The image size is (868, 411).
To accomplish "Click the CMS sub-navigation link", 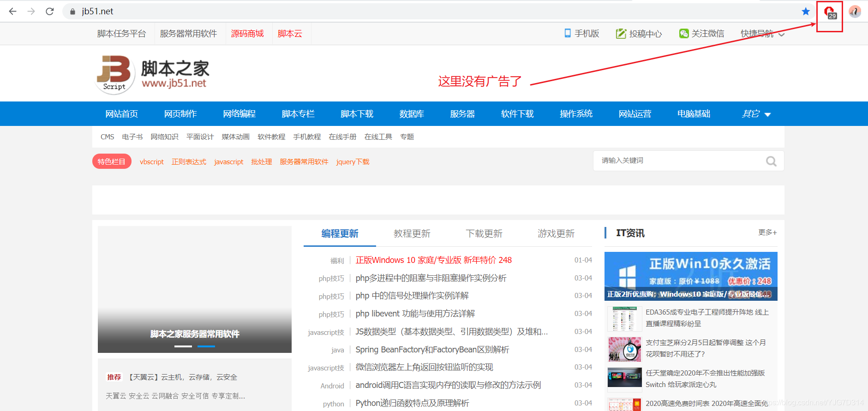I will [x=108, y=137].
